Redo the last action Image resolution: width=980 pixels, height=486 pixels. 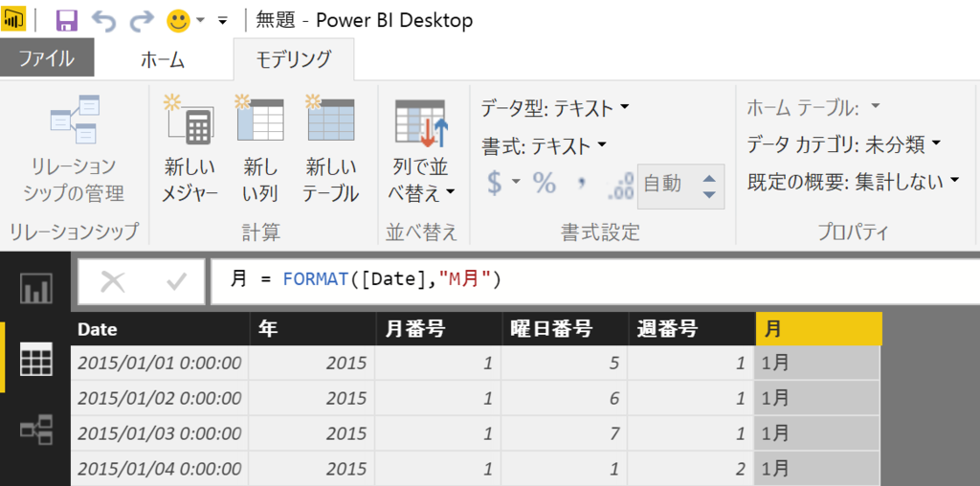click(x=142, y=21)
